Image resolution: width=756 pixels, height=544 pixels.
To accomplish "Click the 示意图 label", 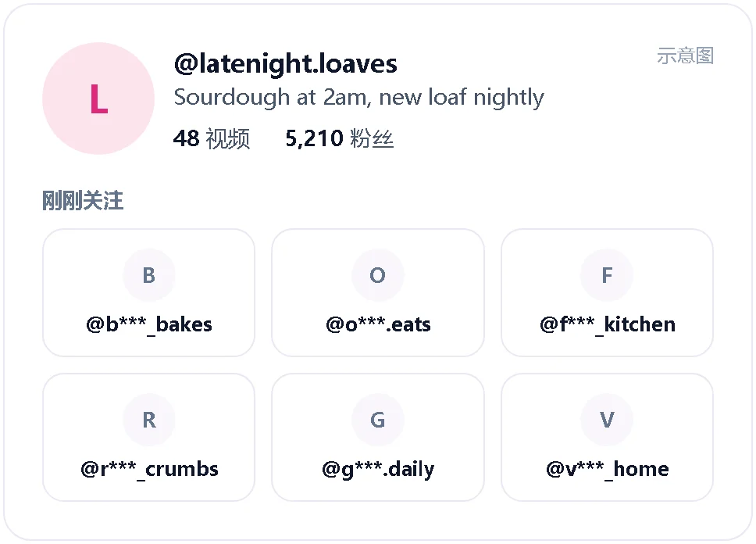I will (685, 56).
